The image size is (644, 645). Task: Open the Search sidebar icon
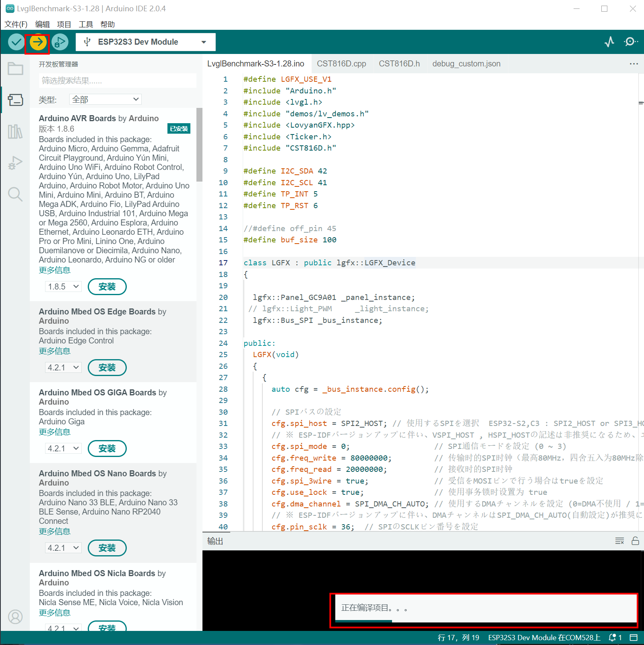(15, 194)
